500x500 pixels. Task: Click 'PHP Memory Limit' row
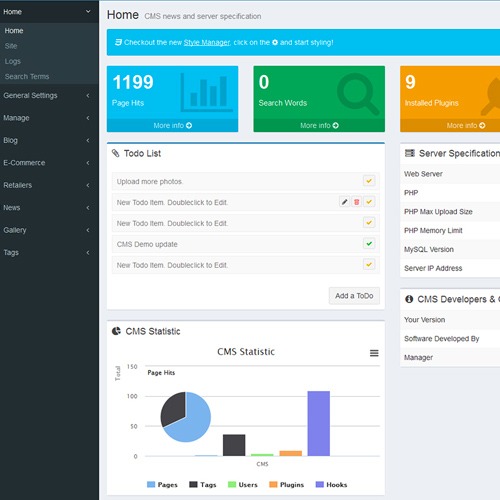450,230
